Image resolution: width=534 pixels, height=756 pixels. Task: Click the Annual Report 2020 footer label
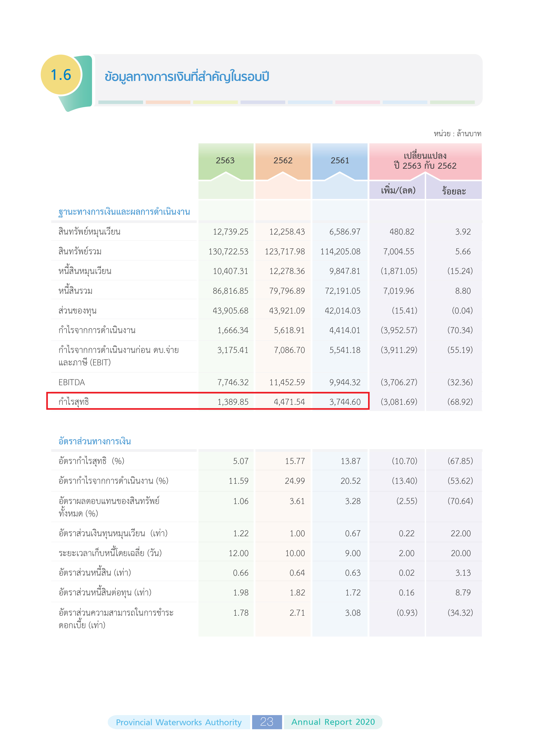(x=333, y=722)
